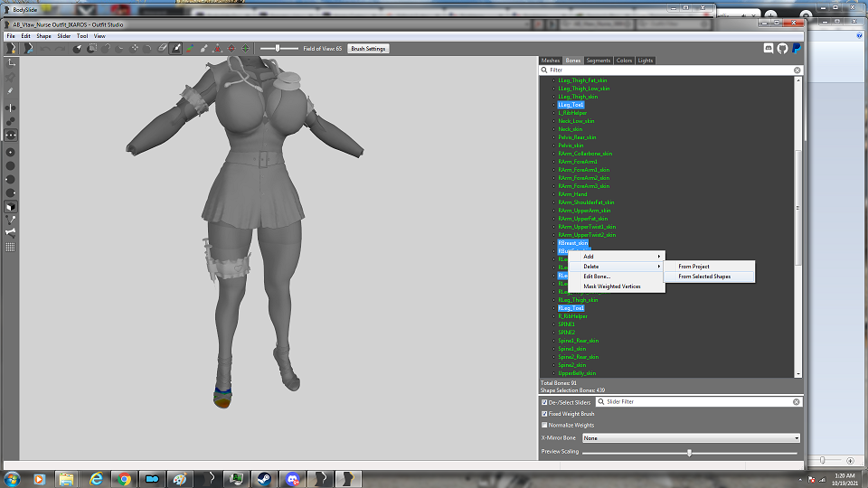Select the weight paint brush tool
The height and width of the screenshot is (488, 868).
[x=176, y=49]
